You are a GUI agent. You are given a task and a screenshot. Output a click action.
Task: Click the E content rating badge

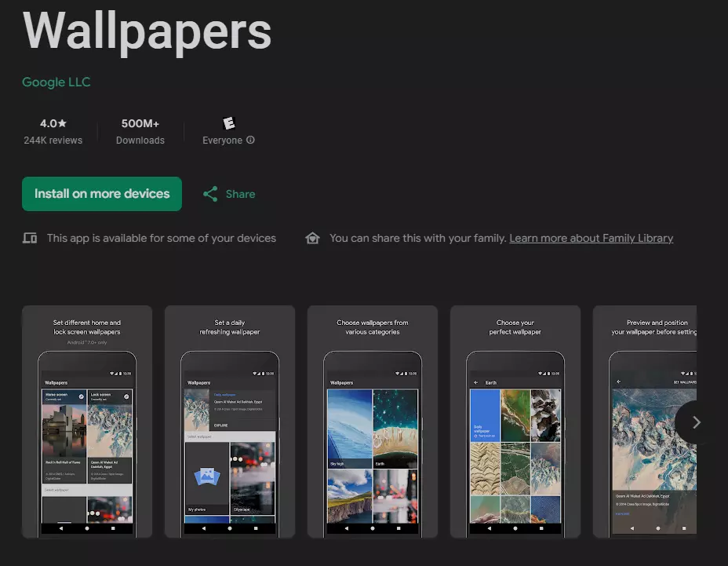[x=228, y=123]
